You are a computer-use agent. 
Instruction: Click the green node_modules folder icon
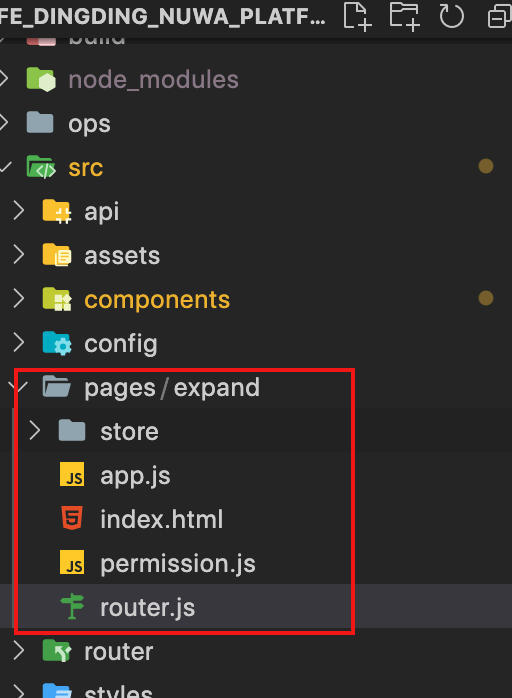[x=41, y=80]
